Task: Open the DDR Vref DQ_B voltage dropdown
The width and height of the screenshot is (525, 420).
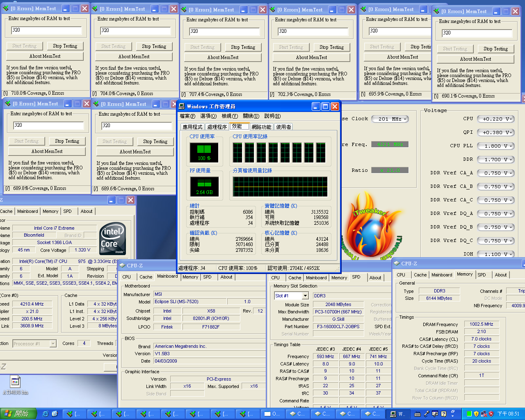Action: [x=495, y=227]
